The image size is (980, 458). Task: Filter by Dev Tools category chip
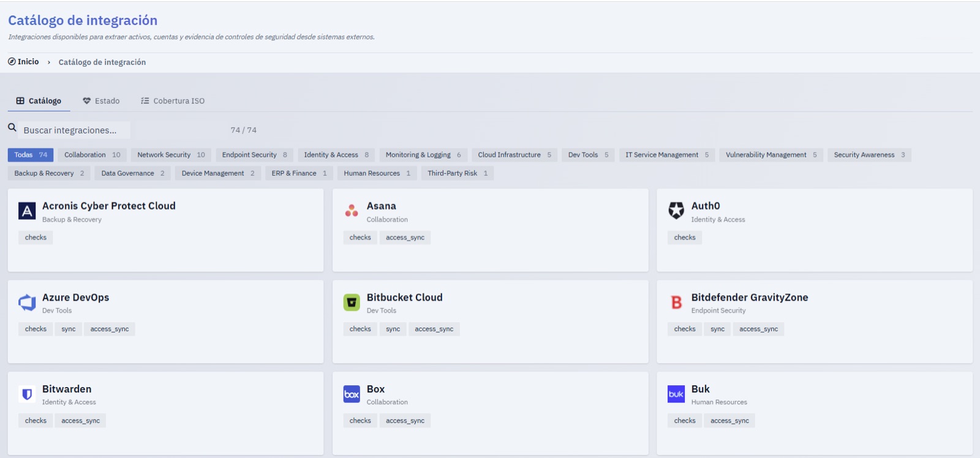pyautogui.click(x=589, y=155)
